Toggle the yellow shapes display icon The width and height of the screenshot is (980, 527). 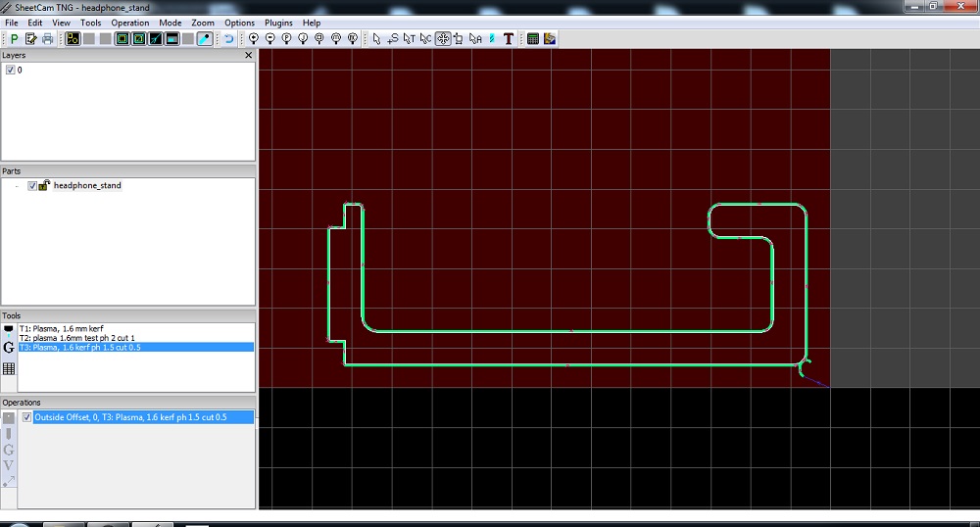73,39
